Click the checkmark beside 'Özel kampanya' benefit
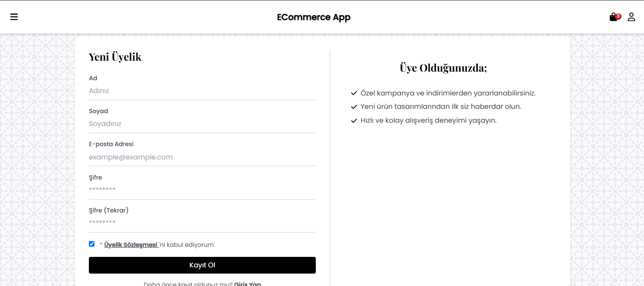The height and width of the screenshot is (286, 644). (354, 93)
